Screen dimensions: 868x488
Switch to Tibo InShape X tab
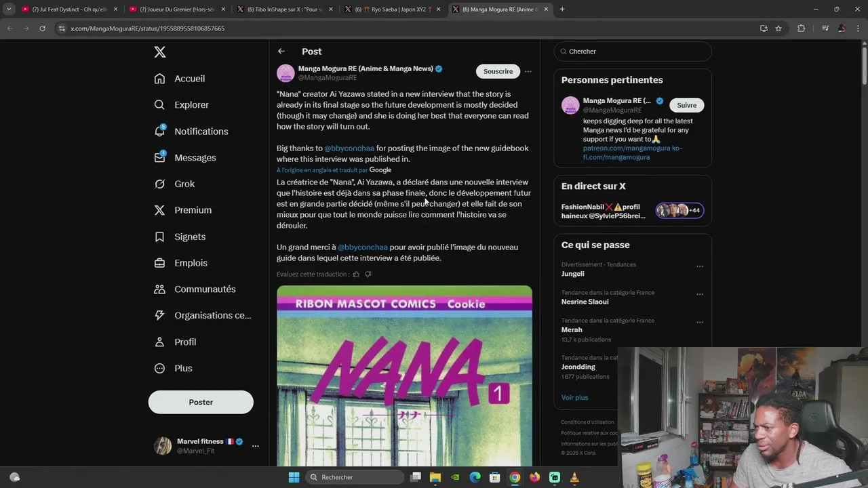(x=283, y=9)
